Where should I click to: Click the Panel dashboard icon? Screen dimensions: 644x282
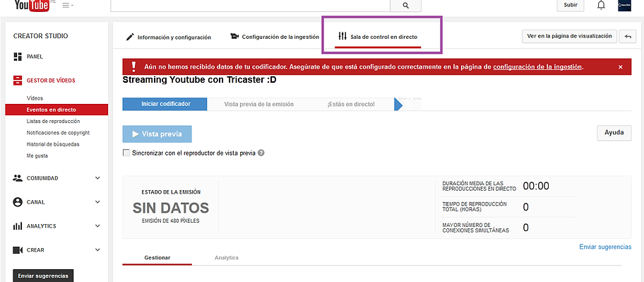tap(17, 57)
